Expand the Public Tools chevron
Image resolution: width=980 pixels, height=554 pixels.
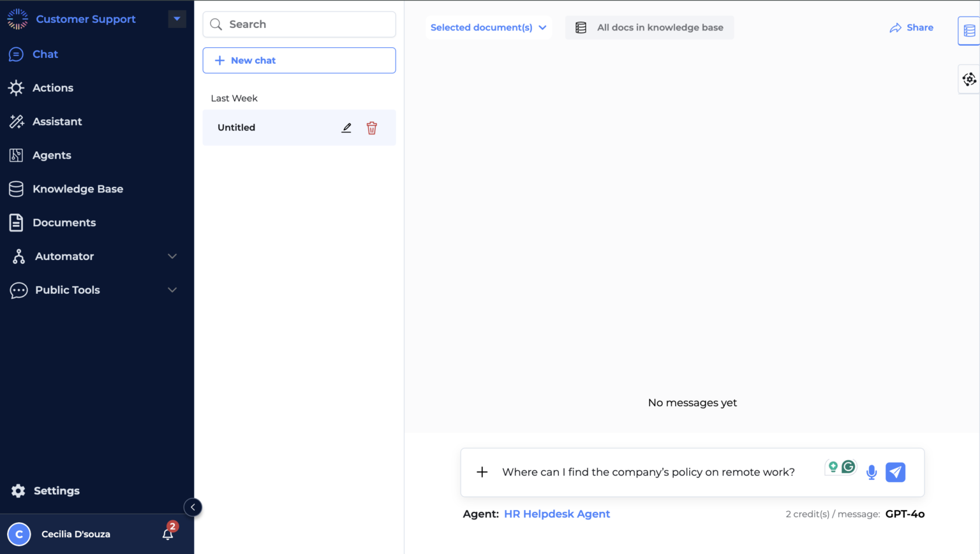[x=172, y=290]
